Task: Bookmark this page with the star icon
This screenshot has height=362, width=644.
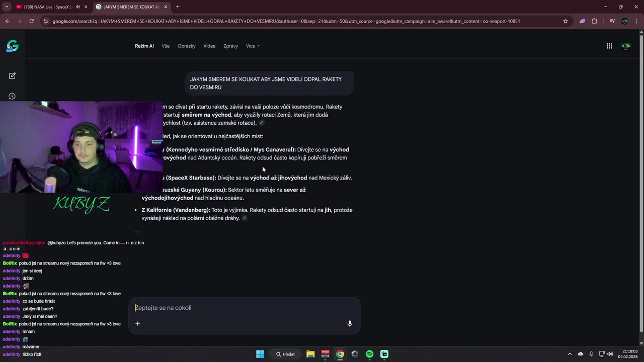Action: tap(566, 21)
